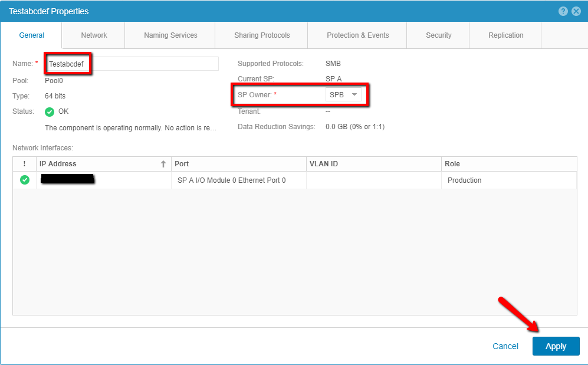
Task: Click the ascending sort arrow on IP Address
Action: [x=163, y=163]
